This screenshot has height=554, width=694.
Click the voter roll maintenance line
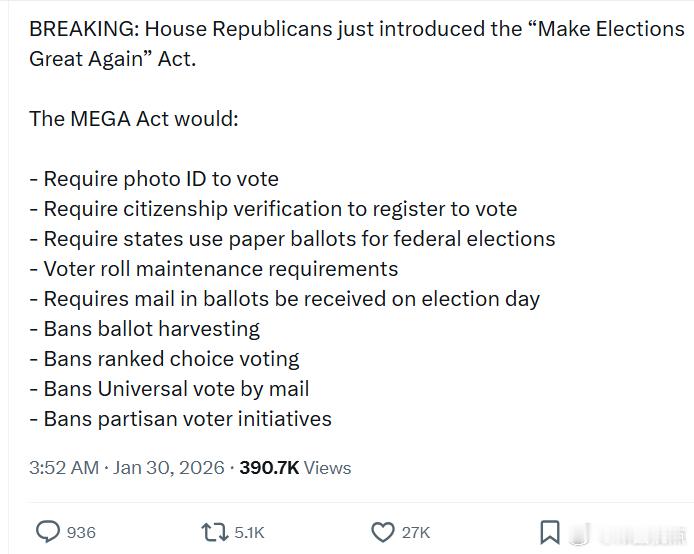(x=214, y=269)
